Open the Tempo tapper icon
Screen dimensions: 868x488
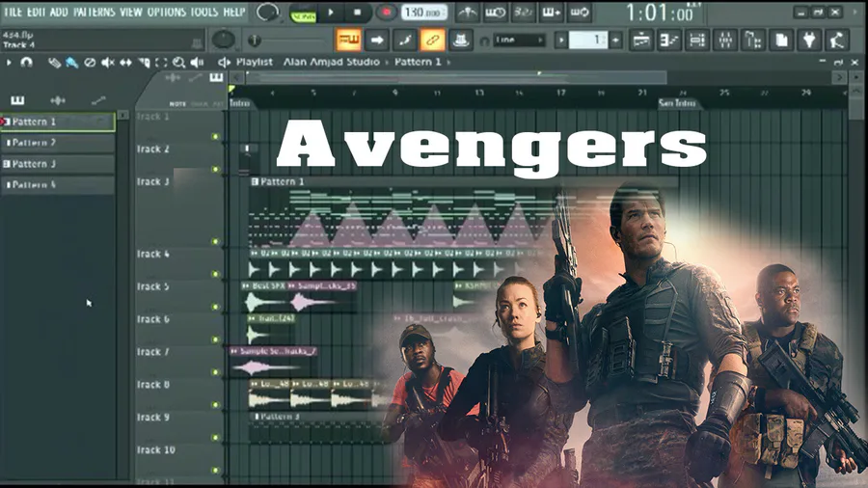(837, 40)
